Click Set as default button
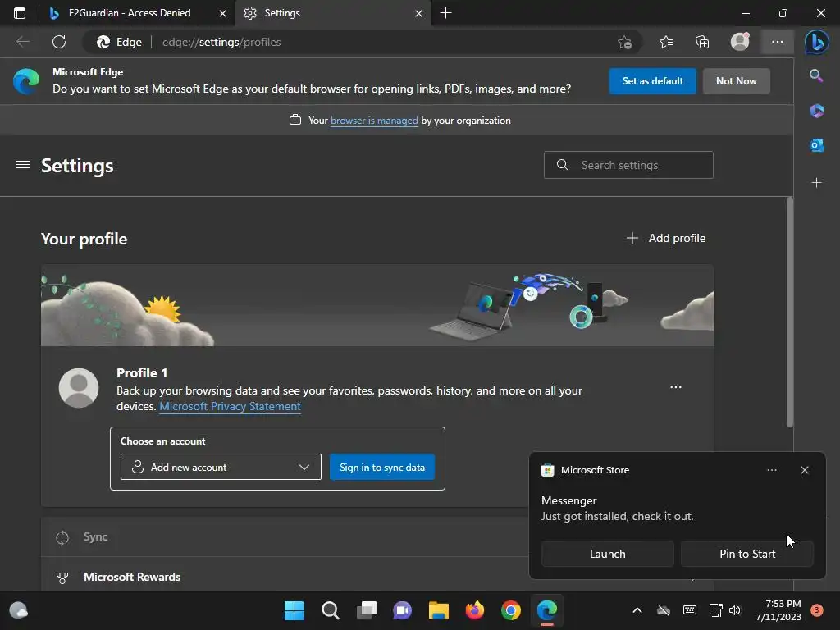 652,81
